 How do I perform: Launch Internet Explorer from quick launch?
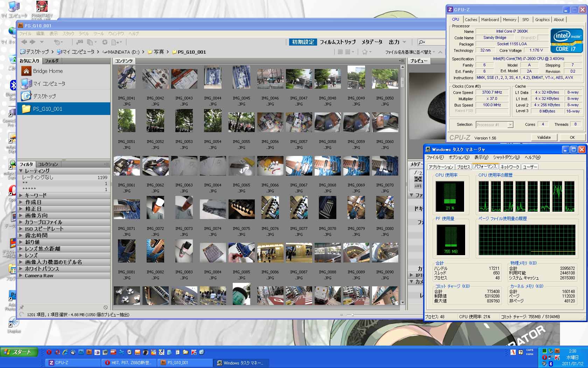point(65,352)
